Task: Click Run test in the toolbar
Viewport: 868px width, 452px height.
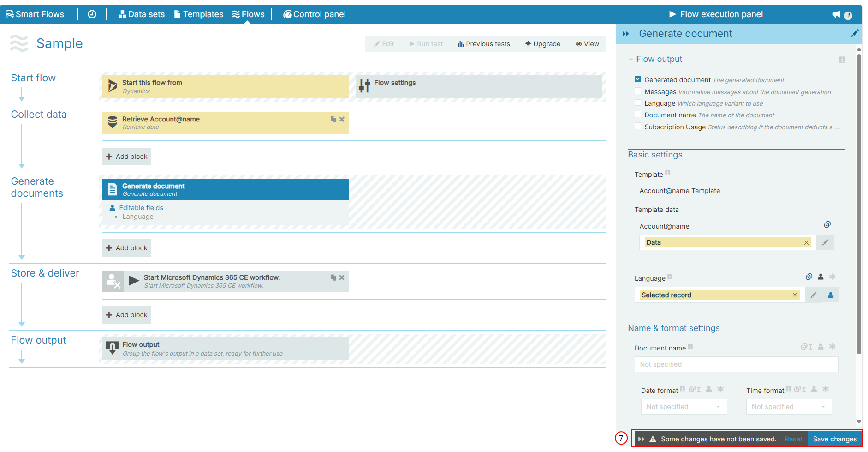Action: pyautogui.click(x=426, y=44)
